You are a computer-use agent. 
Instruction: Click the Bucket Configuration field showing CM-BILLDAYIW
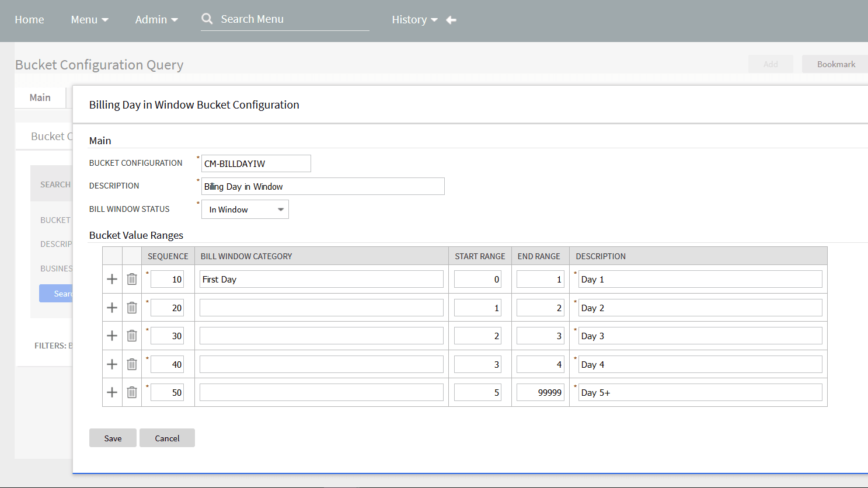[x=255, y=163]
